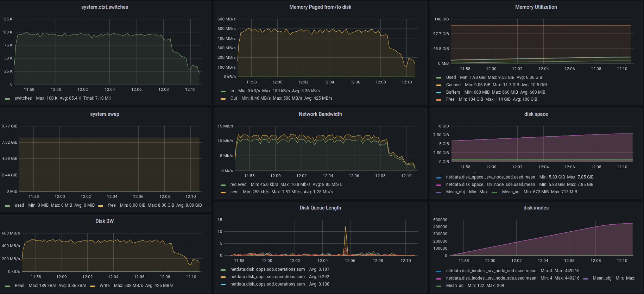Image resolution: width=644 pixels, height=294 pixels.
Task: Click the cyan swatch beside disk_qops.sdd legend
Action: tap(223, 284)
